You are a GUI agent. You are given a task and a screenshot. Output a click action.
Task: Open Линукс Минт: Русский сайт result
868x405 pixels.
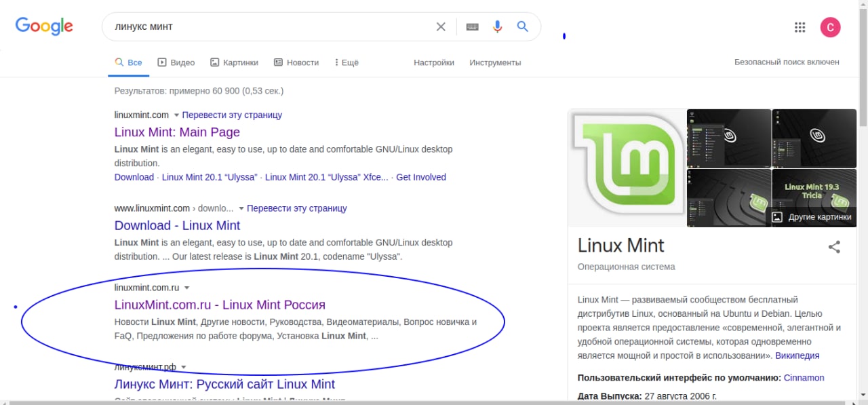pyautogui.click(x=224, y=384)
